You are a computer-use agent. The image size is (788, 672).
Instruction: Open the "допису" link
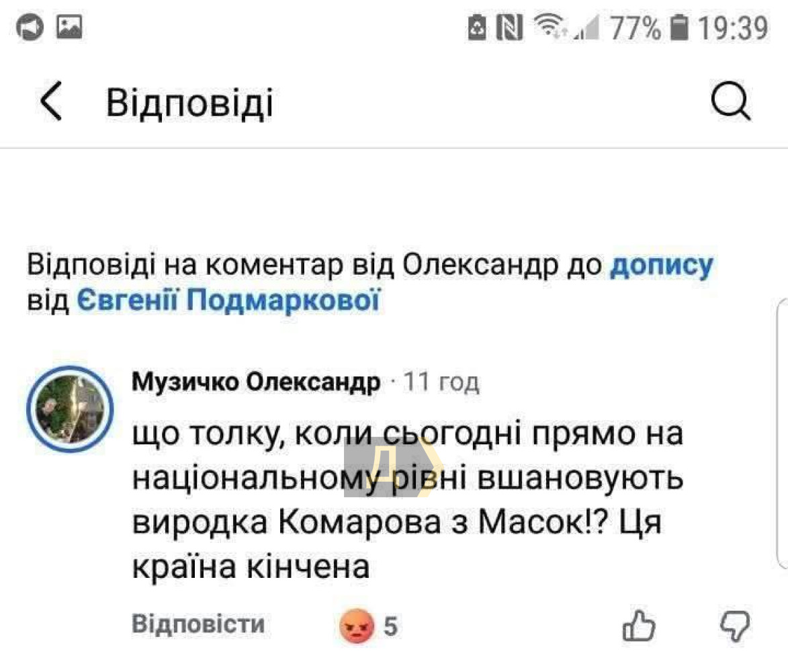click(x=661, y=265)
